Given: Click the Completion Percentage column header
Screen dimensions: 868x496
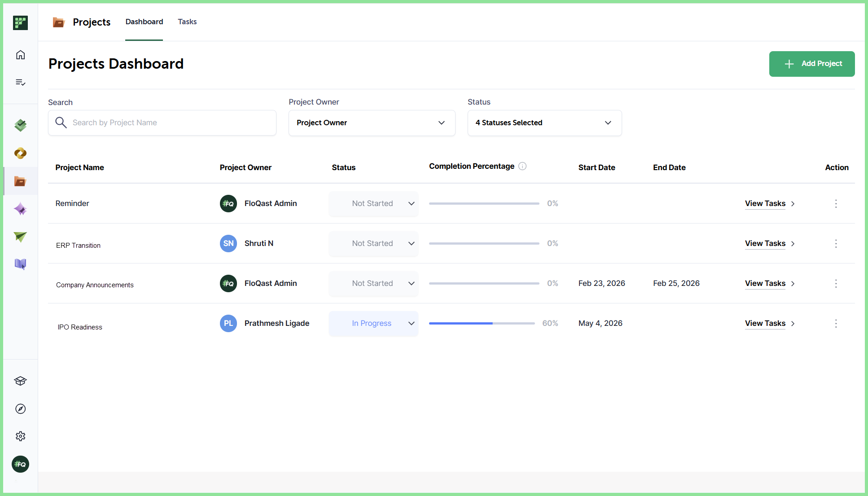Looking at the screenshot, I should [472, 166].
